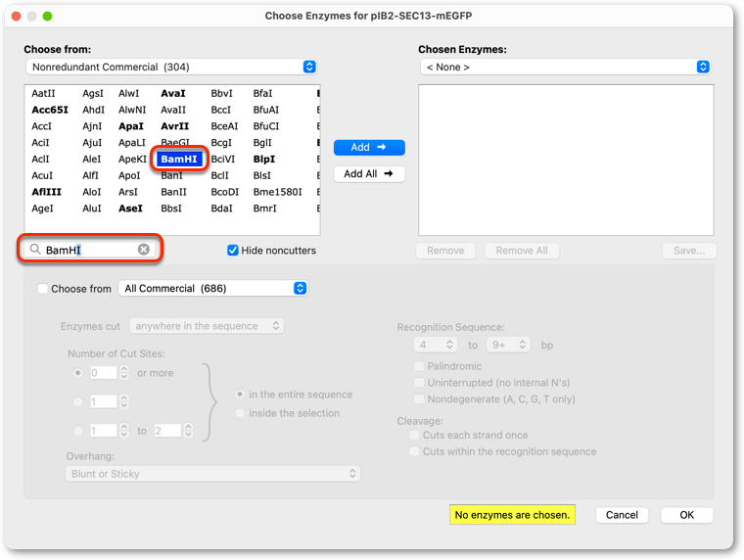Open recognition sequence maximum 9+ dropdown

(508, 345)
